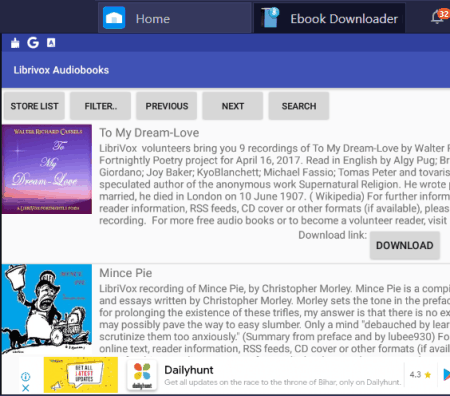Click the yellow Get All Latest Updates banner
Image resolution: width=450 pixels, height=396 pixels.
point(81,375)
